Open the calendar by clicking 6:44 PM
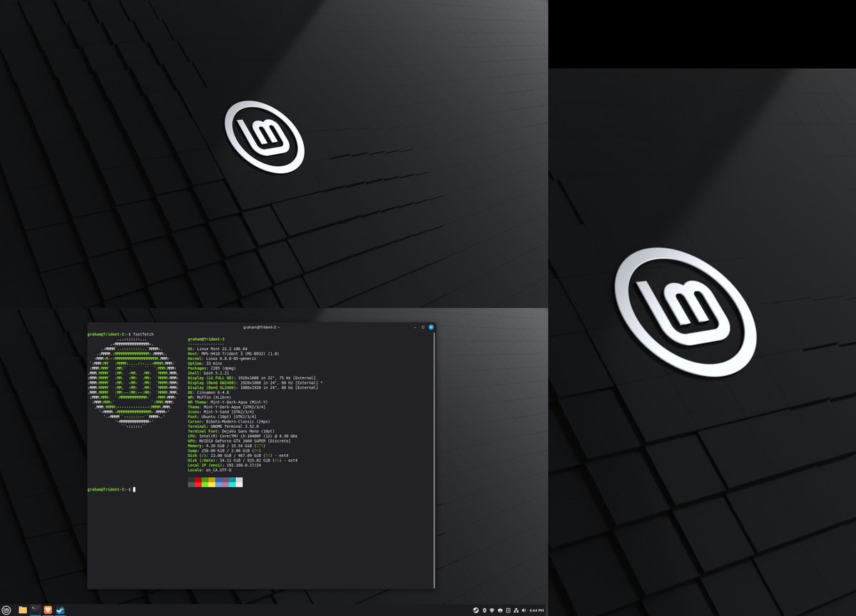Image resolution: width=856 pixels, height=616 pixels. point(536,610)
